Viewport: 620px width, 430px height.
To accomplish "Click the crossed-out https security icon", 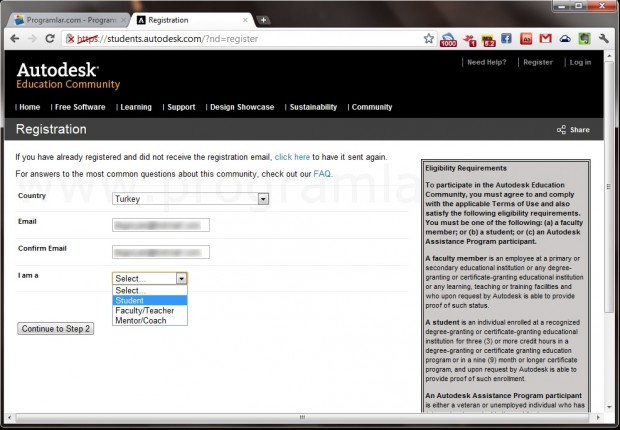I will 70,39.
